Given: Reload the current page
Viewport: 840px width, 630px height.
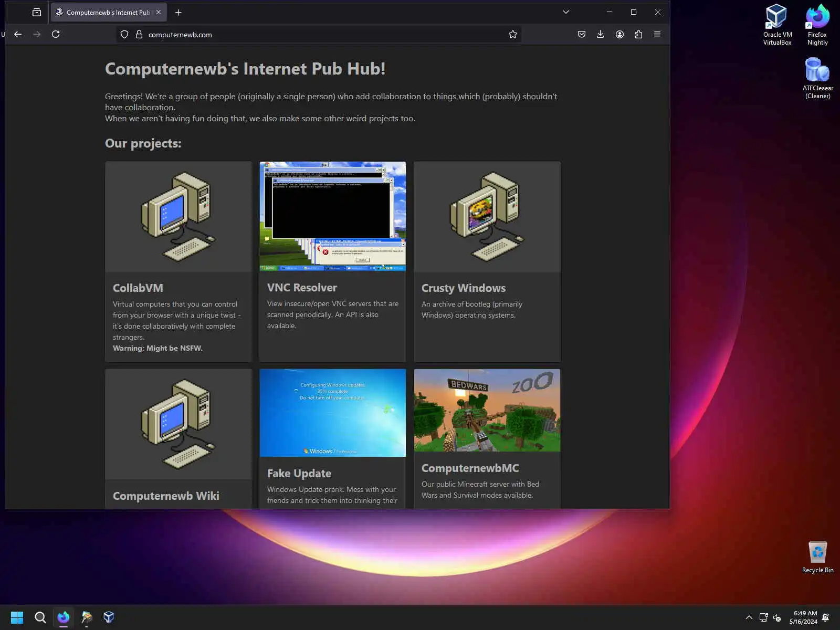Looking at the screenshot, I should 56,34.
